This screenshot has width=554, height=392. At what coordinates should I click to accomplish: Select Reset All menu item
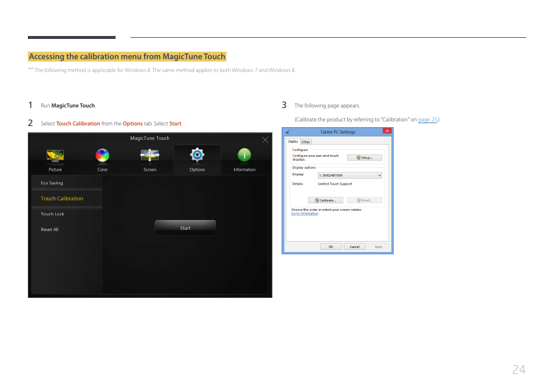67,229
